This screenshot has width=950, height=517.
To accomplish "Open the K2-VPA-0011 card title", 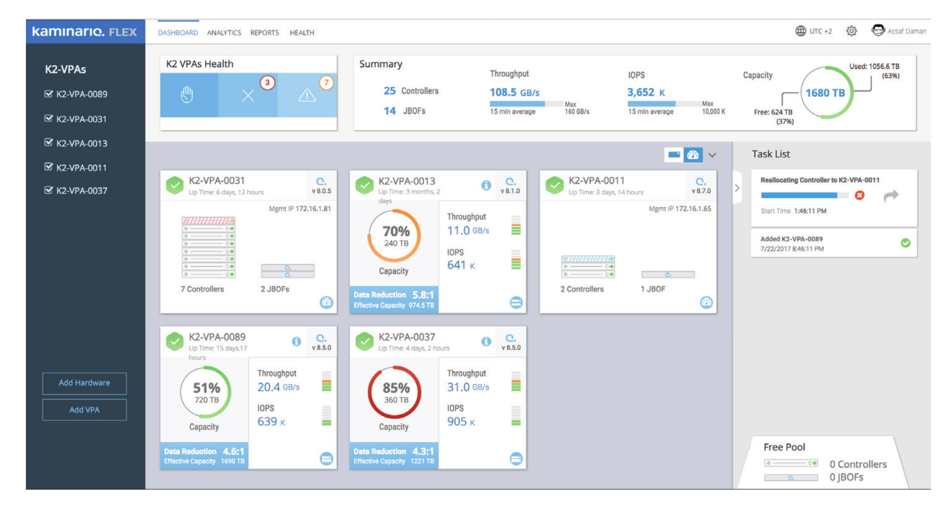I will 596,181.
